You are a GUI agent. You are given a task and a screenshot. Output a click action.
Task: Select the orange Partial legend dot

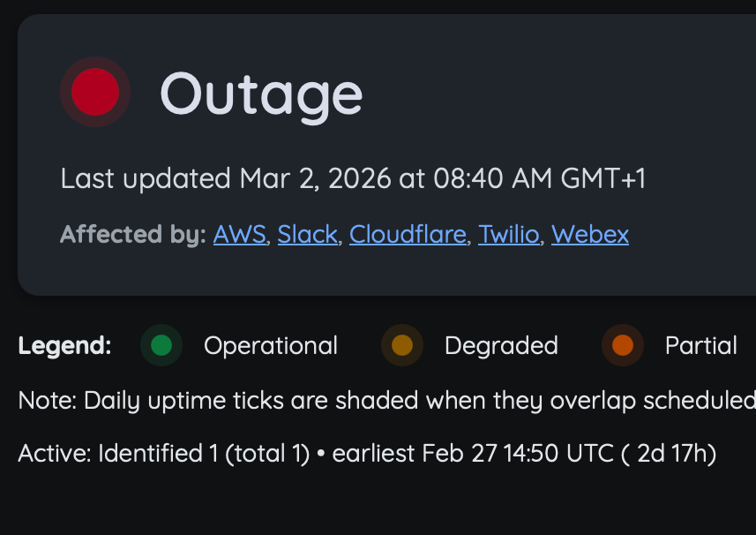[x=623, y=345]
